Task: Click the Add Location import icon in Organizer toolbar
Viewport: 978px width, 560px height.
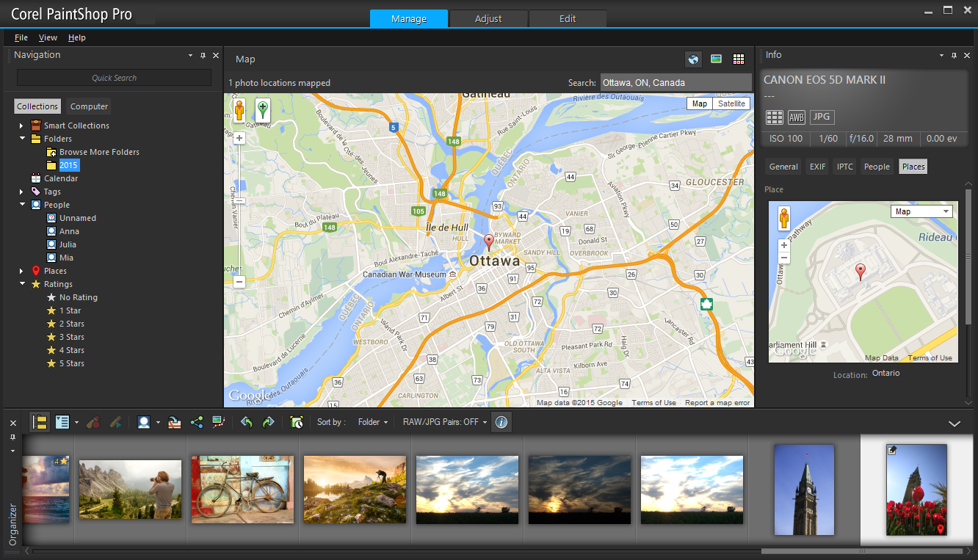Action: pyautogui.click(x=174, y=422)
